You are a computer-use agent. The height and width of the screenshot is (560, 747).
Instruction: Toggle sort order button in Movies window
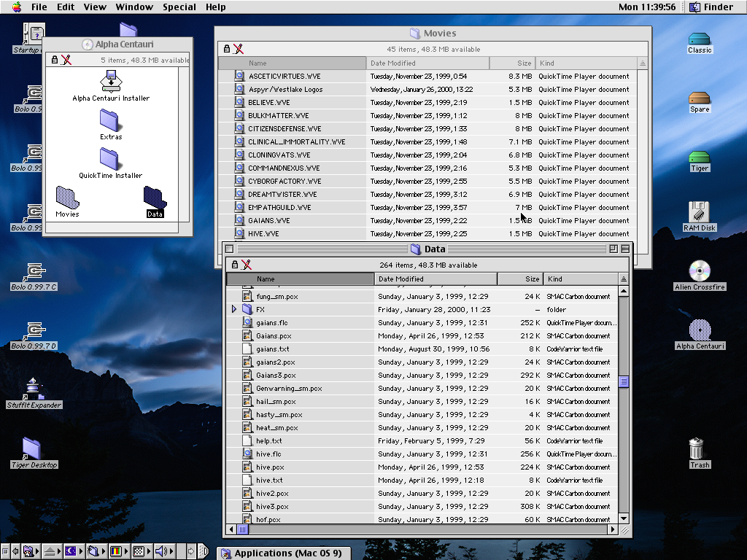[x=643, y=63]
